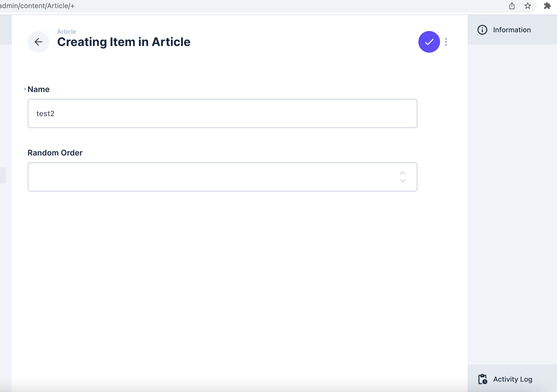Select the Article breadcrumb label
Viewport: 557px width, 392px height.
pyautogui.click(x=66, y=31)
